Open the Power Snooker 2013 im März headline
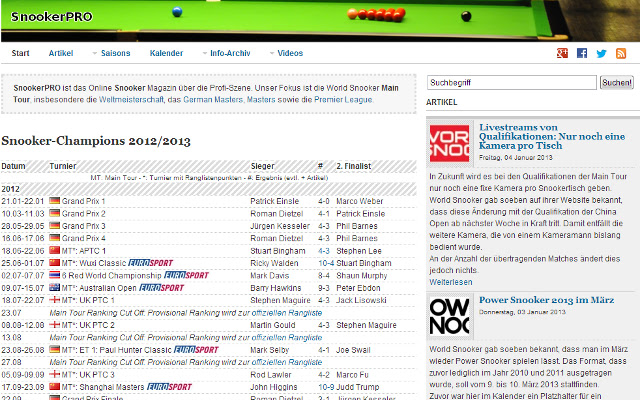This screenshot has width=640, height=400. (x=547, y=300)
